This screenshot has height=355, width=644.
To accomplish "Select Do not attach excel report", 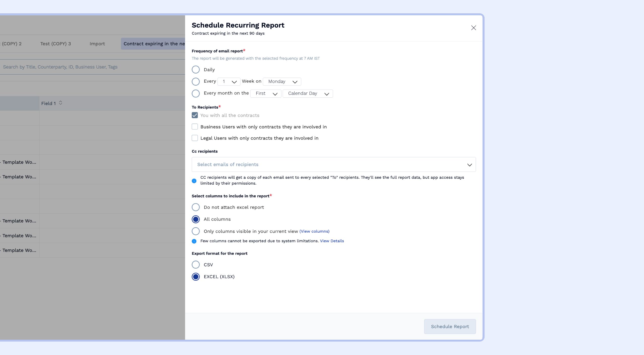I will pos(196,207).
